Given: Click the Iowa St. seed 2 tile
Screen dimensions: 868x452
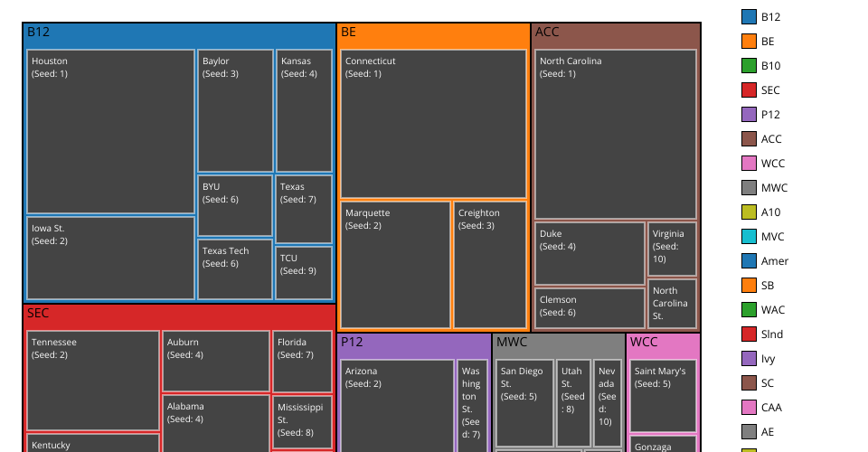Looking at the screenshot, I should click(x=110, y=258).
